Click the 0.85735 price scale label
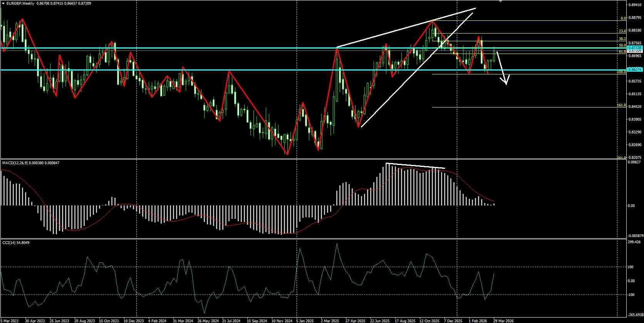This screenshot has width=644, height=323. (635, 81)
